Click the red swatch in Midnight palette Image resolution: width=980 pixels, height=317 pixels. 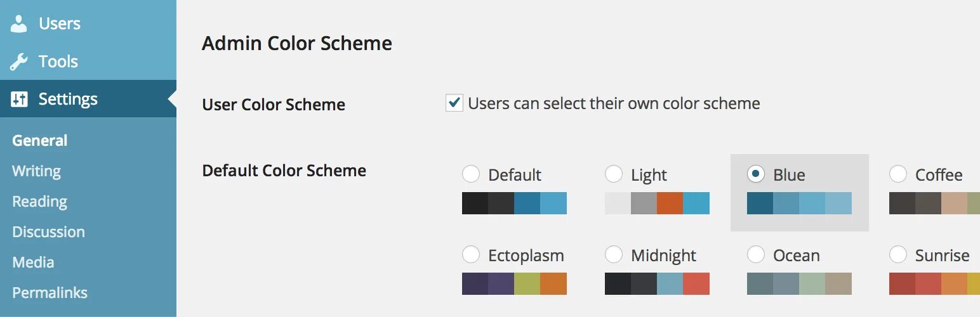pos(696,283)
